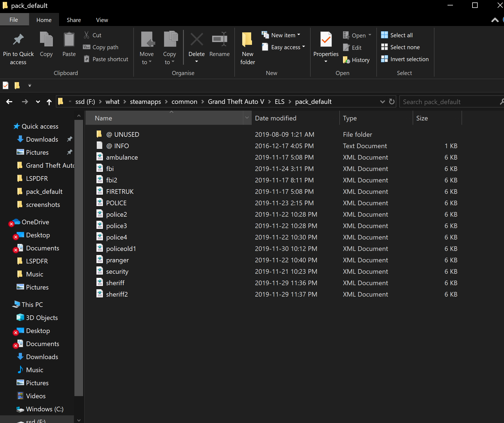This screenshot has height=423, width=504.
Task: Switch to the View tab
Action: [102, 20]
